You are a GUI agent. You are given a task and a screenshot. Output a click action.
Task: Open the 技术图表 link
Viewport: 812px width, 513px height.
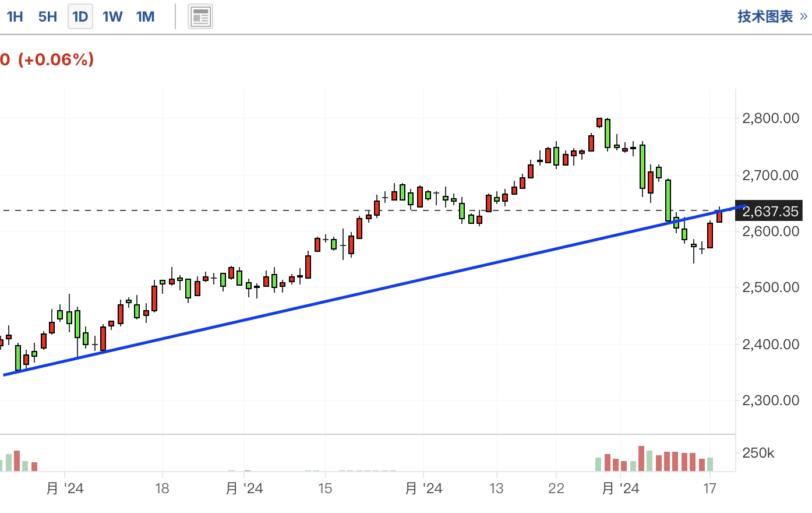tap(772, 16)
